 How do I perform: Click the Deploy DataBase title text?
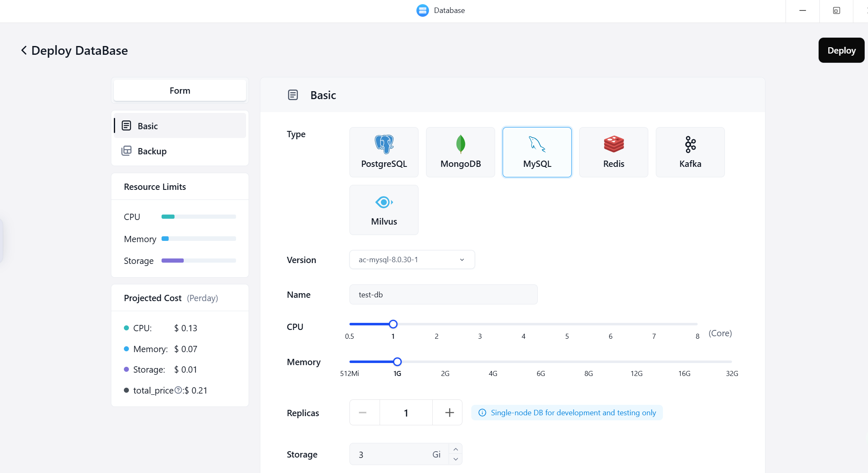[x=80, y=50]
